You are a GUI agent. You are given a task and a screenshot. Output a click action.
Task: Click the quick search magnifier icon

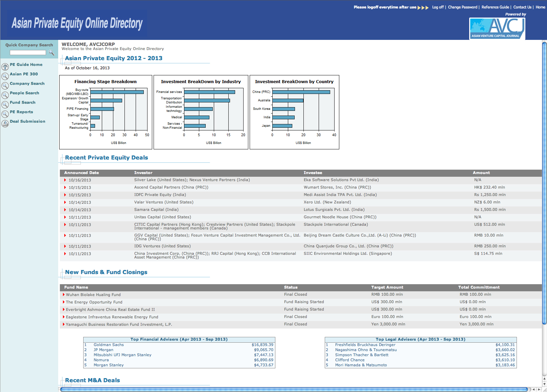pos(51,52)
